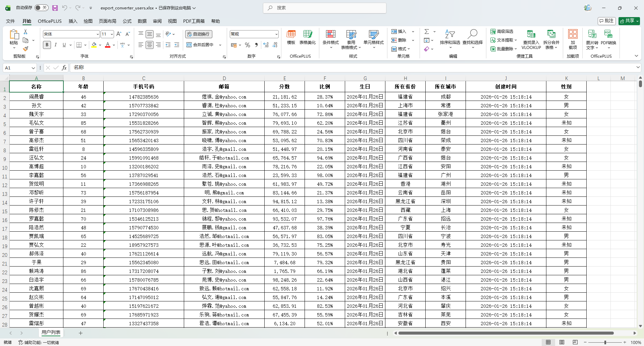Click the increase font size icon

coord(119,34)
